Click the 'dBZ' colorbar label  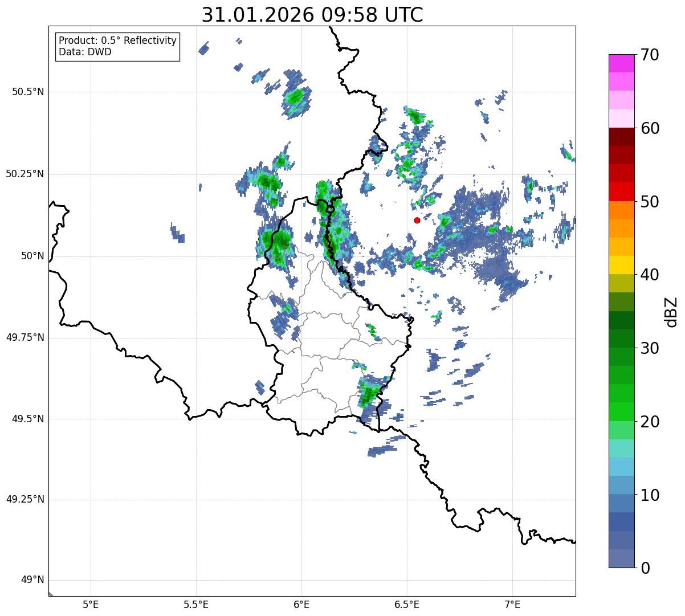tap(671, 312)
